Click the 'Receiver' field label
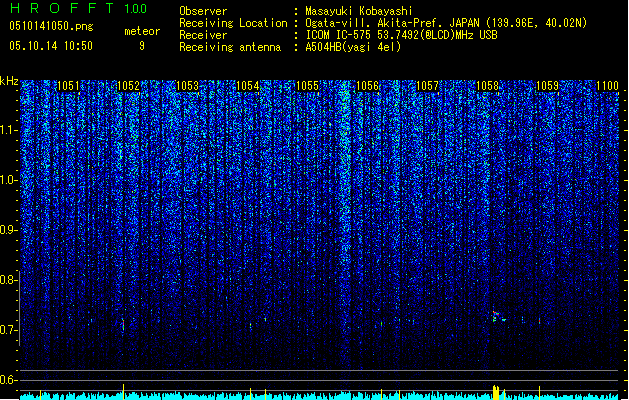The image size is (629, 400). pyautogui.click(x=203, y=35)
